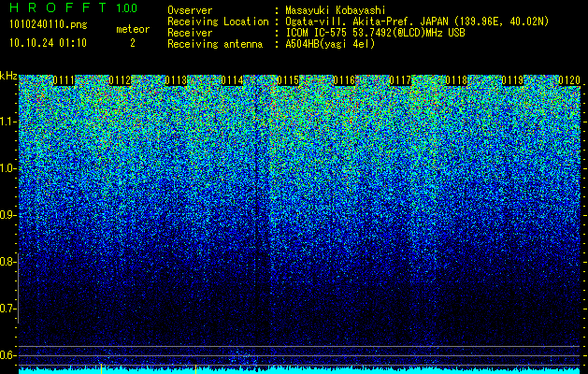Click the 0115 time marker
588x374 pixels.
click(288, 80)
